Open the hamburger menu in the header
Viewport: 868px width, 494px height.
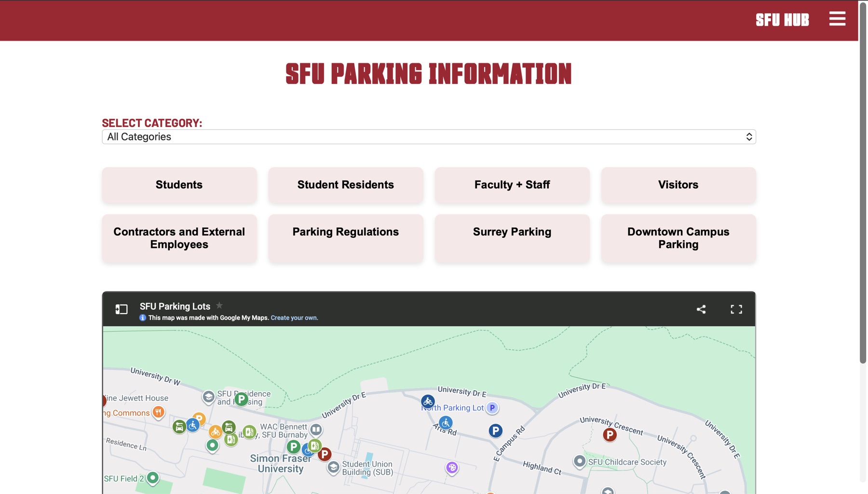pyautogui.click(x=837, y=19)
